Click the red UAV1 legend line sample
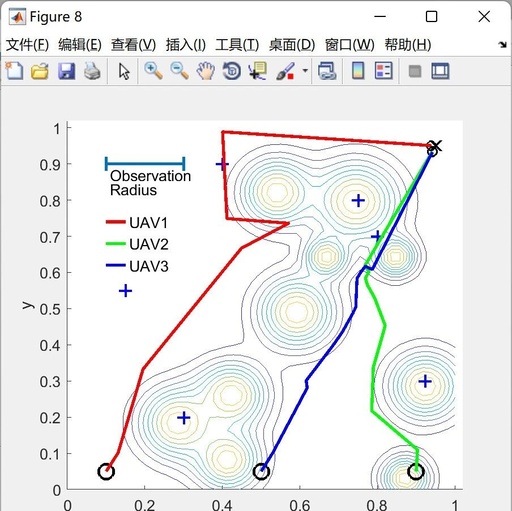 click(116, 222)
